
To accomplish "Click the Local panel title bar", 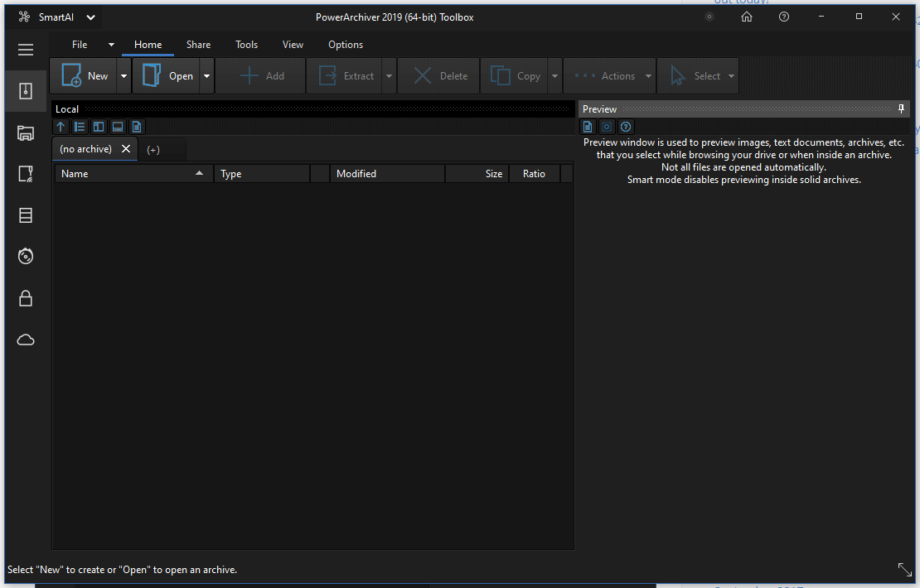I will 313,109.
